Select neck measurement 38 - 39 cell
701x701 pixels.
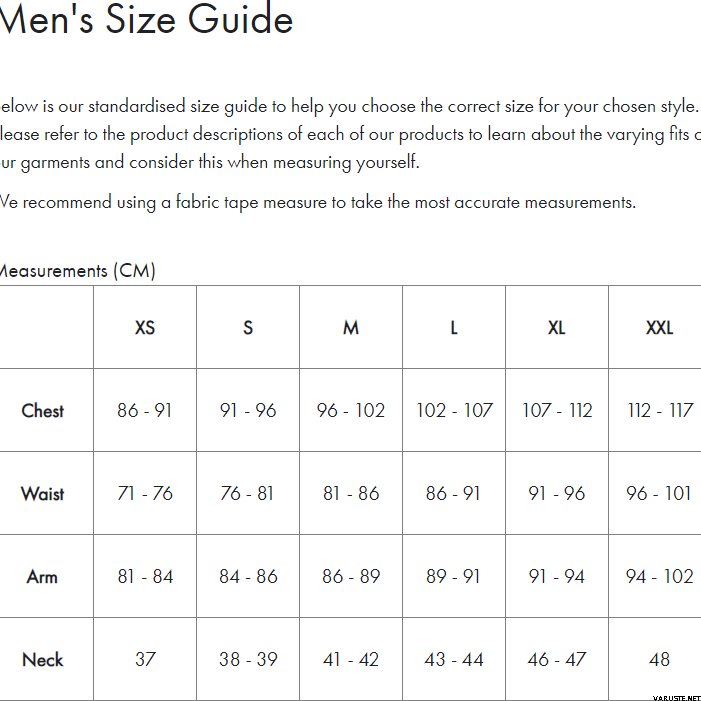[x=248, y=660]
